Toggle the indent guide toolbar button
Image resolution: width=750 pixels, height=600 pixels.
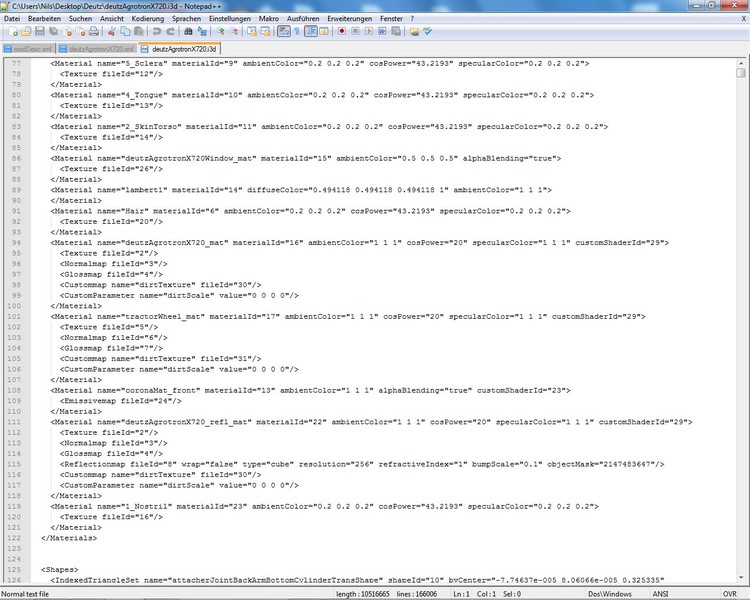click(311, 32)
